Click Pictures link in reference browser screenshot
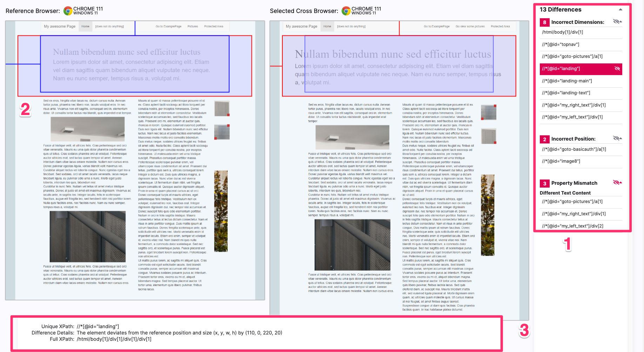Screen dimensions: 644x352 (x=193, y=26)
